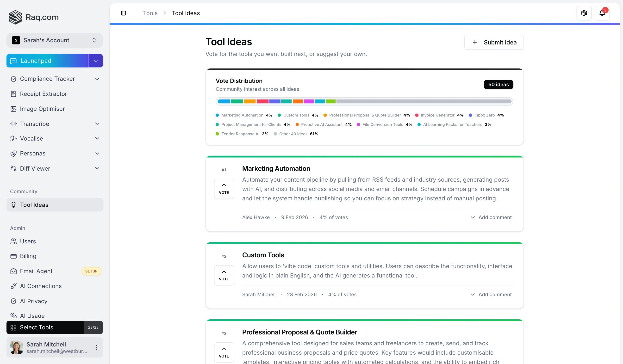Screen dimensions: 623x364
Task: Open the Receipt Extractor tool
Action: pos(44,94)
